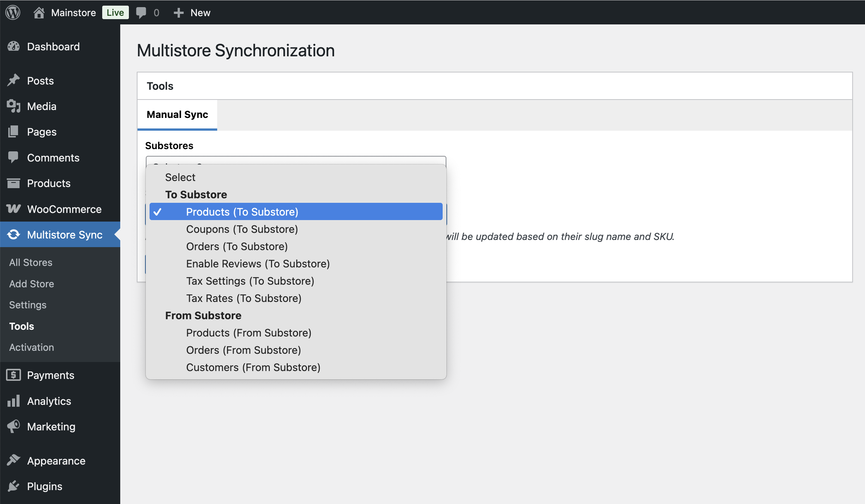Viewport: 865px width, 504px height.
Task: Select Orders (From Substore) in dropdown
Action: point(243,350)
